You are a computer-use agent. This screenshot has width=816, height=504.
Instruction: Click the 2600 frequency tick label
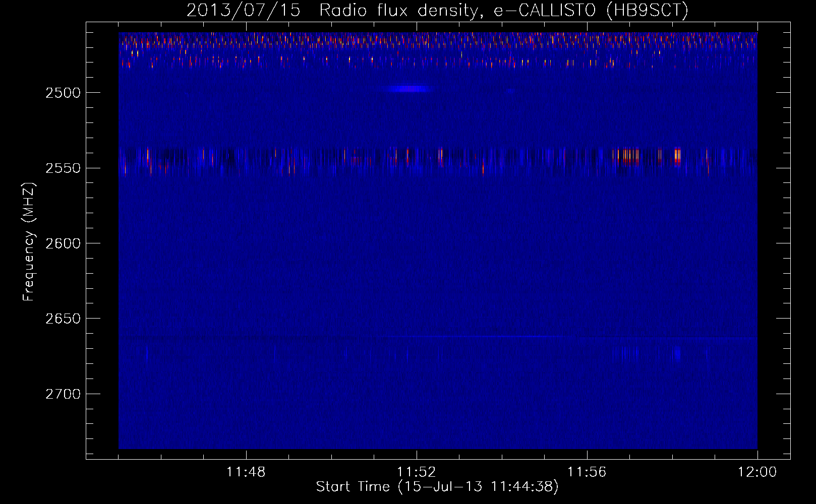pos(63,243)
